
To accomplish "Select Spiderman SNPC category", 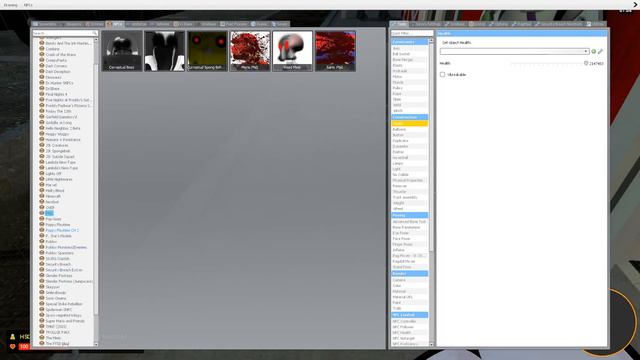I will coord(59,309).
